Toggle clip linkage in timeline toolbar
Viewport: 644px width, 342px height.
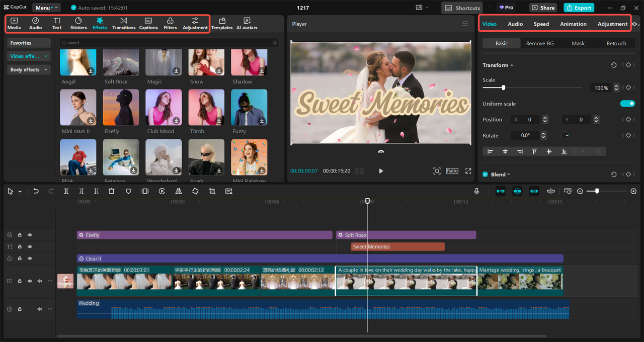coord(534,191)
